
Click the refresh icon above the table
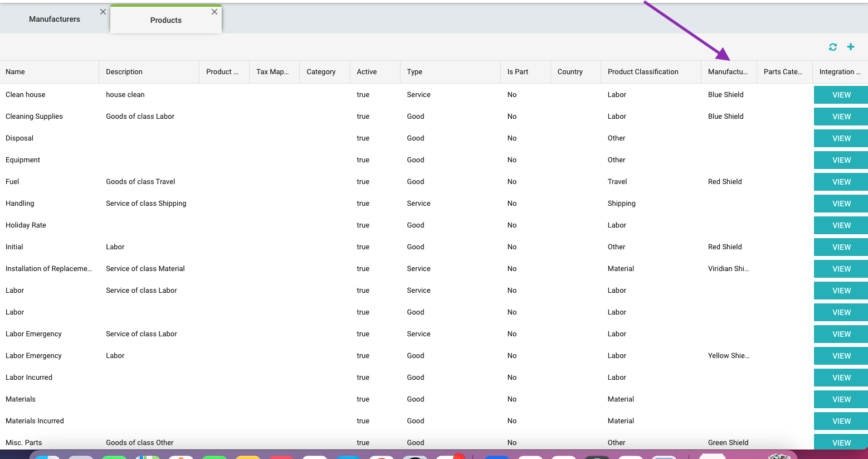[832, 47]
